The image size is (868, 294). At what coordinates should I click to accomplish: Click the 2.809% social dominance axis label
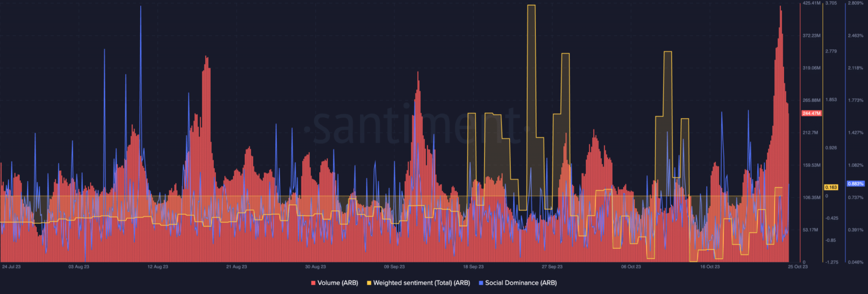pyautogui.click(x=856, y=3)
